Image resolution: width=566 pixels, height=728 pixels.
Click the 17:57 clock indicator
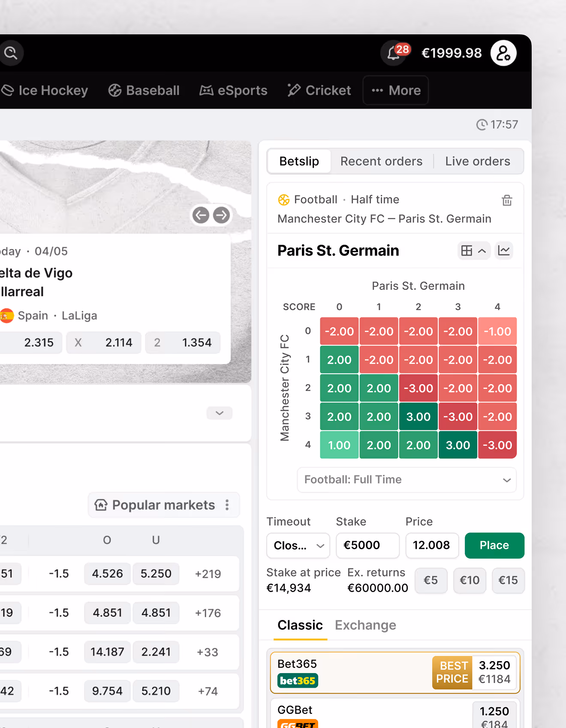pyautogui.click(x=497, y=124)
